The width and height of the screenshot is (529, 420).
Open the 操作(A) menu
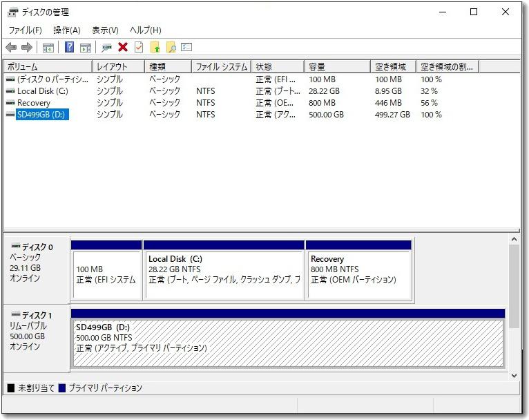tap(67, 30)
